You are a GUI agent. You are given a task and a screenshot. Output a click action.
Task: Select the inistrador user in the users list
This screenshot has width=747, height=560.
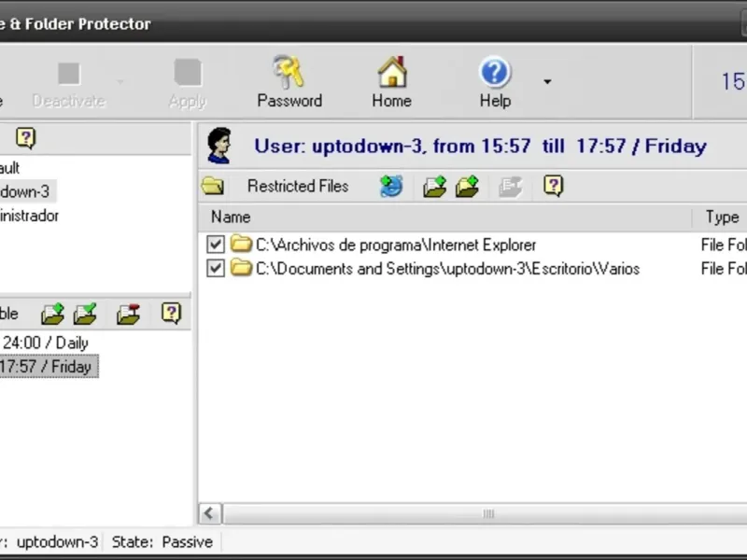tap(30, 216)
